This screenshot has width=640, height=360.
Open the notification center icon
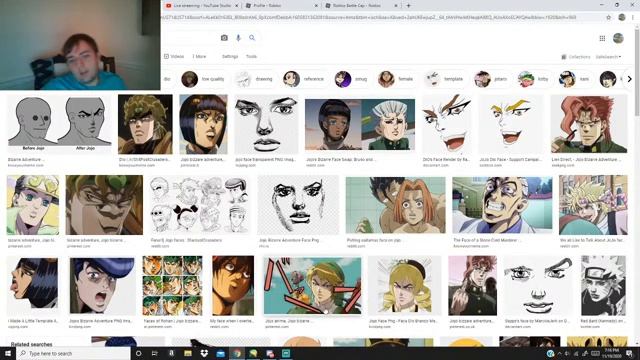click(x=629, y=353)
